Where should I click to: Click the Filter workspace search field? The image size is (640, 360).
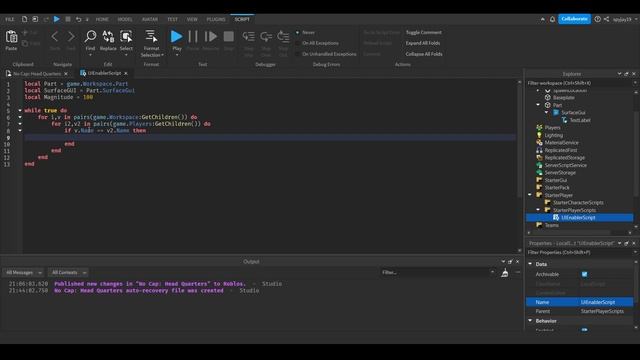580,83
